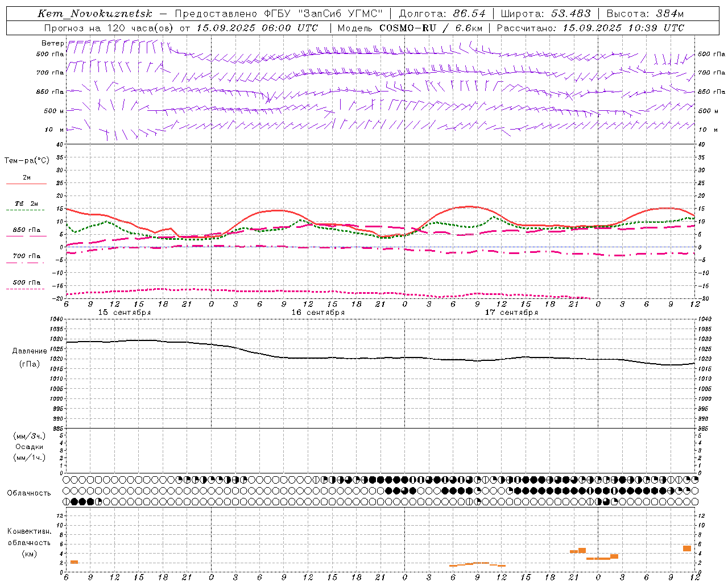Select the 'Предоставлено ФГБУ "ЗапСиб УГМС"' provider text

tap(279, 14)
